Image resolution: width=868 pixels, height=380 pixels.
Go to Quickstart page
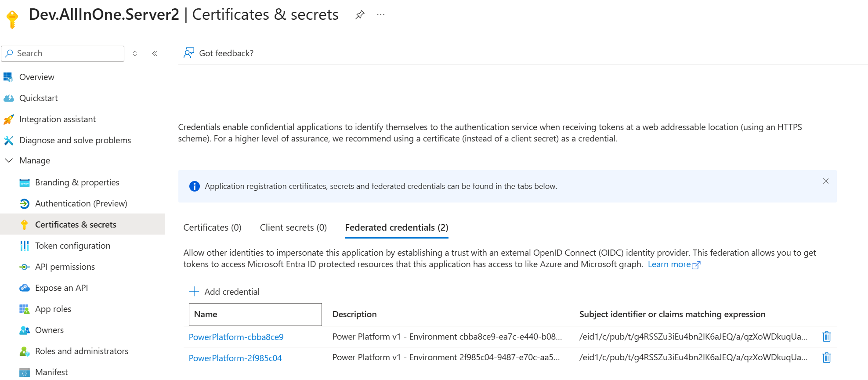(x=39, y=98)
